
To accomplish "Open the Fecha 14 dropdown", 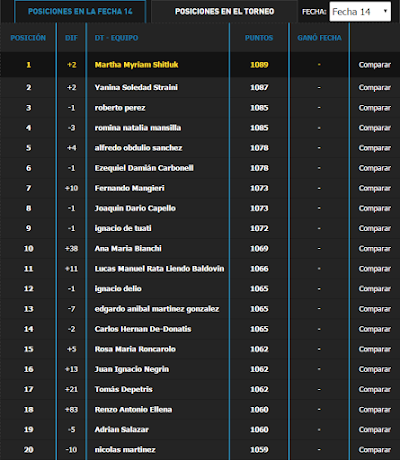I will (x=360, y=12).
